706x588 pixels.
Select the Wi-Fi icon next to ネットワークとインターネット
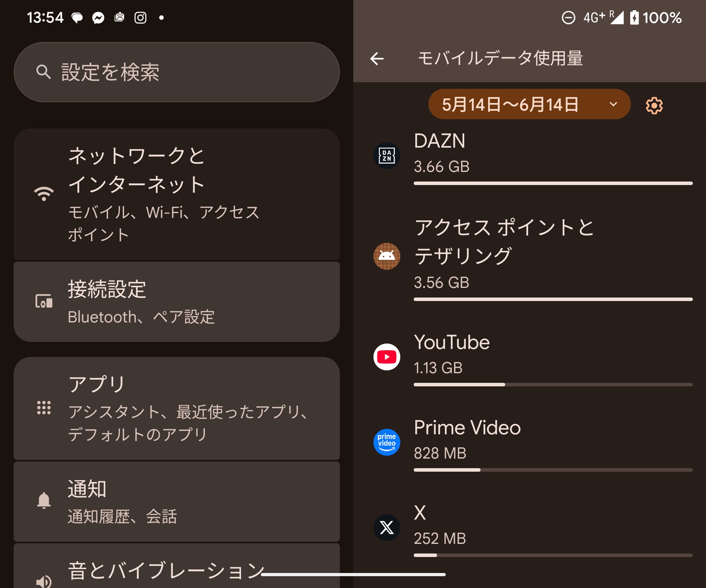click(43, 194)
